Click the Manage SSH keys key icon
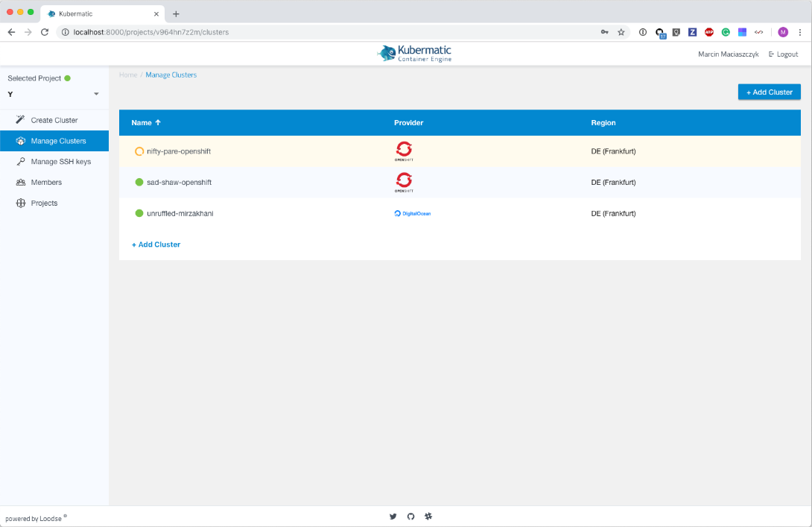The image size is (812, 527). click(21, 162)
